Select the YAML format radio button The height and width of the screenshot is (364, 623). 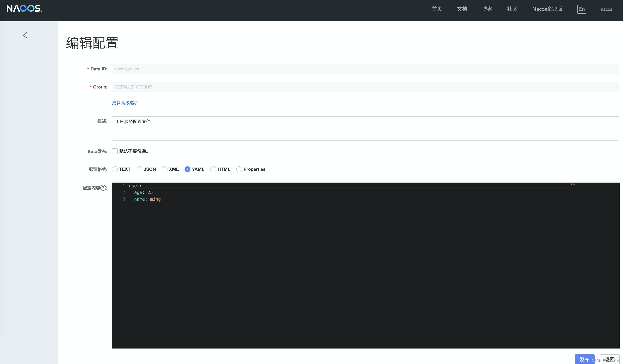[187, 169]
